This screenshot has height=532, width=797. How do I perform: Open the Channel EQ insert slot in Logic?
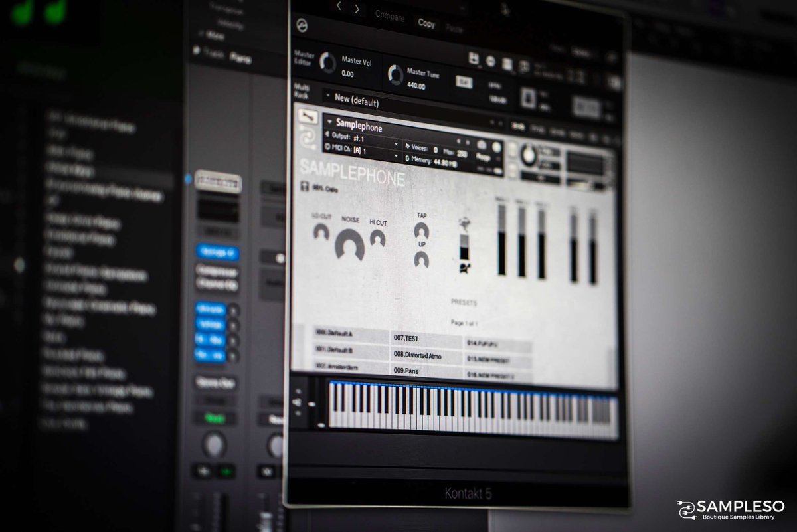[217, 285]
